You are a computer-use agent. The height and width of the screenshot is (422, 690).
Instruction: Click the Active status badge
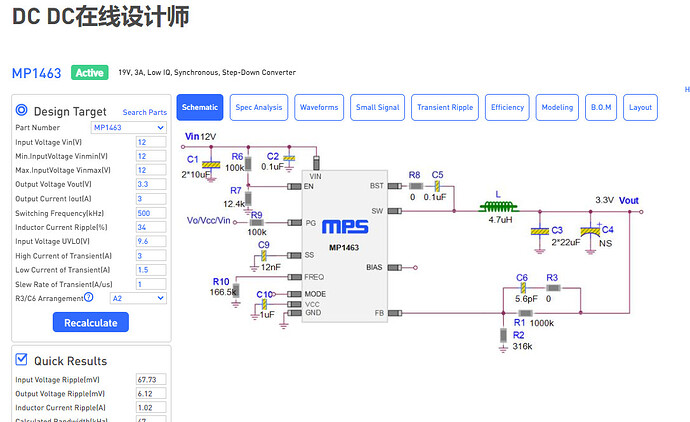pyautogui.click(x=90, y=73)
